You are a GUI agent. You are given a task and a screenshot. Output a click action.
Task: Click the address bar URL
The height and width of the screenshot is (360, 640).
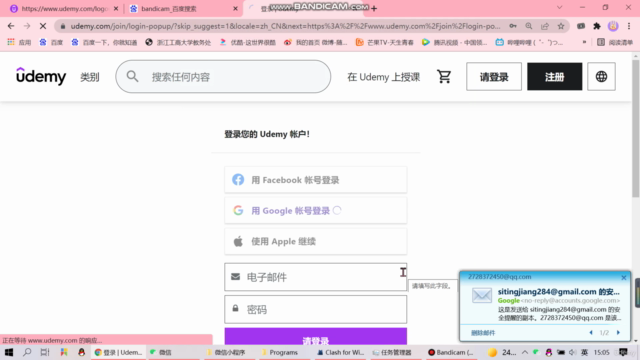(285, 26)
